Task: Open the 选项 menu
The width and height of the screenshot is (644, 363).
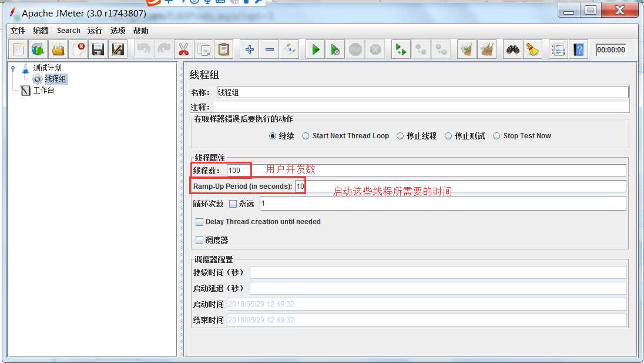Action: click(x=118, y=31)
